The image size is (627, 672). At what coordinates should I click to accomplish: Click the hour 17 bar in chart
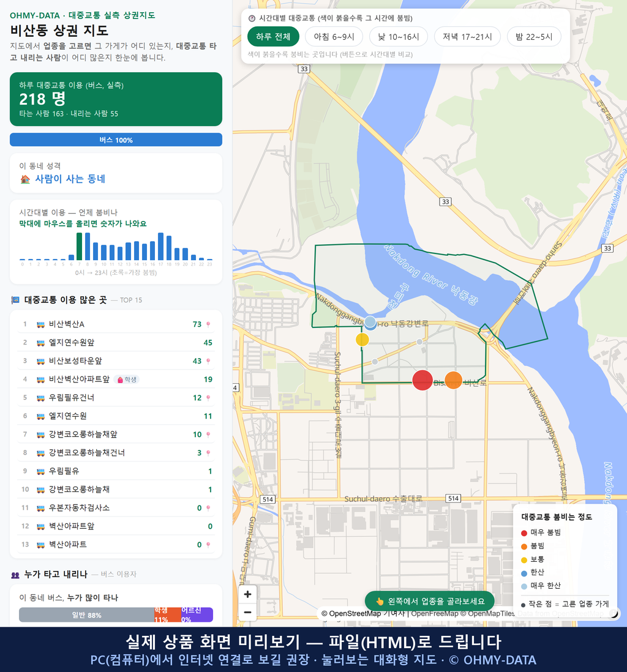[x=161, y=247]
